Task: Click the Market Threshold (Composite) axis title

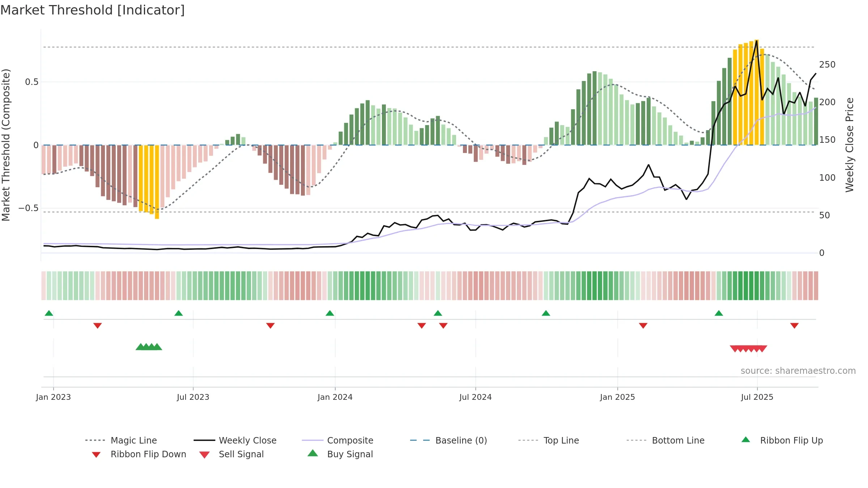Action: tap(6, 145)
